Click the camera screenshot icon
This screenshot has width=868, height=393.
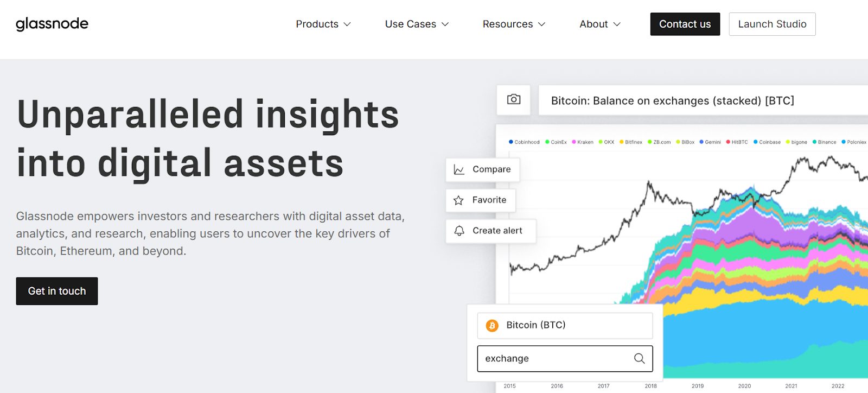click(513, 99)
